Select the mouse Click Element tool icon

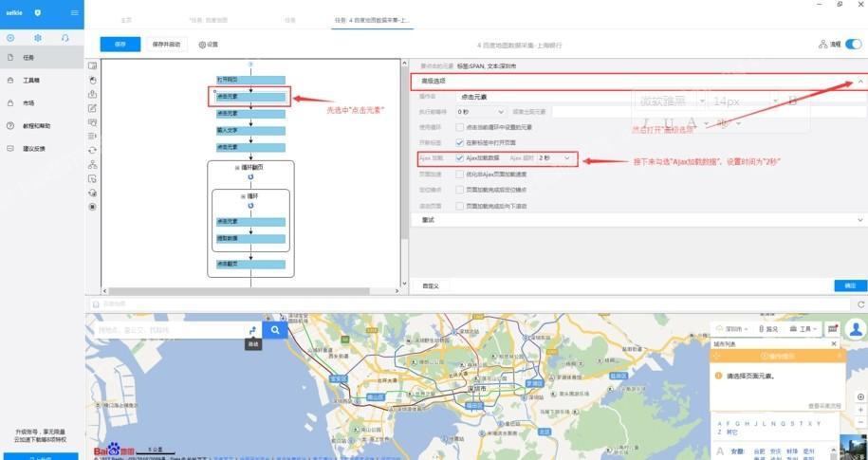tap(92, 80)
